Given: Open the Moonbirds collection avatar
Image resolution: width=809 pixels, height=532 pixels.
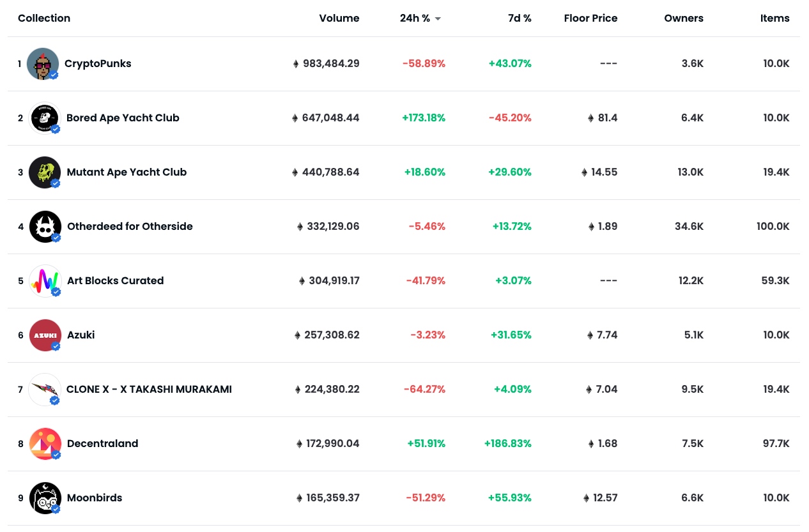Looking at the screenshot, I should 45,498.
